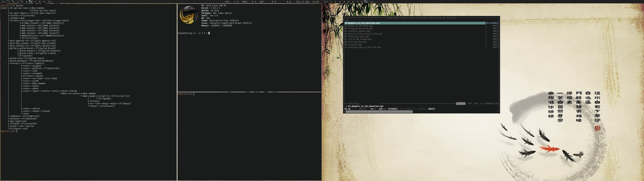Toggle the [REPEAT] option in mocp

[x=422, y=109]
